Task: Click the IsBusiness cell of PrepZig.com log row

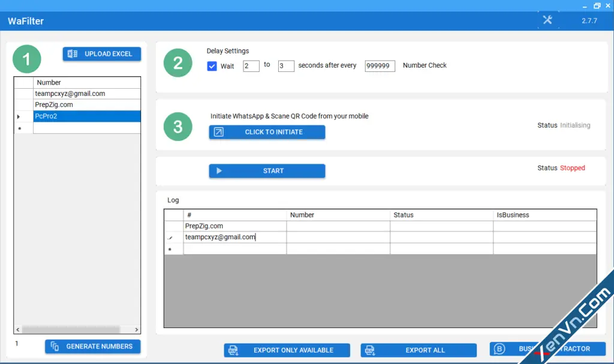Action: pos(544,226)
